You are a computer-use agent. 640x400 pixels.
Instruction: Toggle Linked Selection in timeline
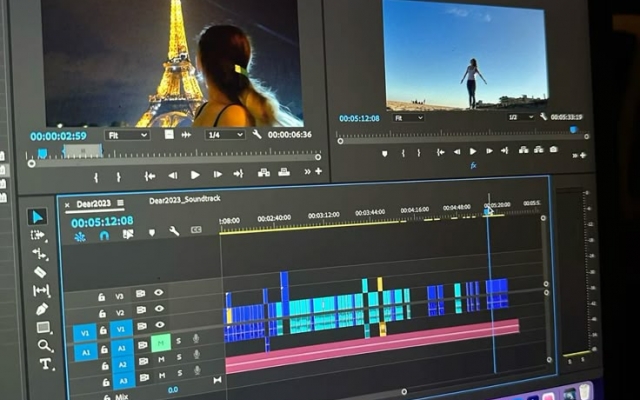point(128,234)
